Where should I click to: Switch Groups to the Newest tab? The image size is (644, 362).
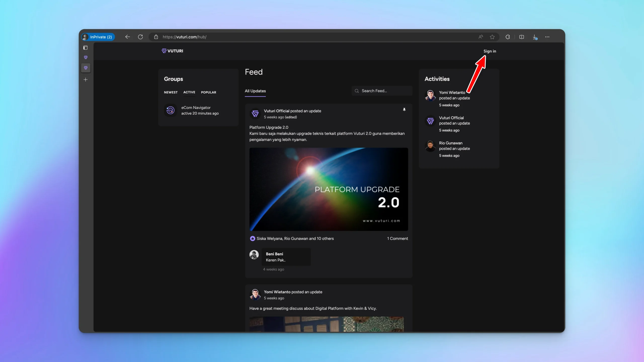pos(171,92)
